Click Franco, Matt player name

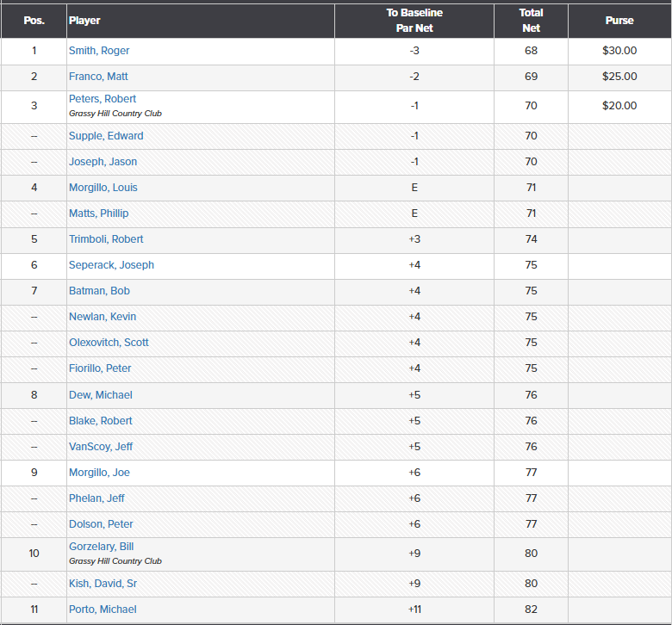(x=98, y=77)
